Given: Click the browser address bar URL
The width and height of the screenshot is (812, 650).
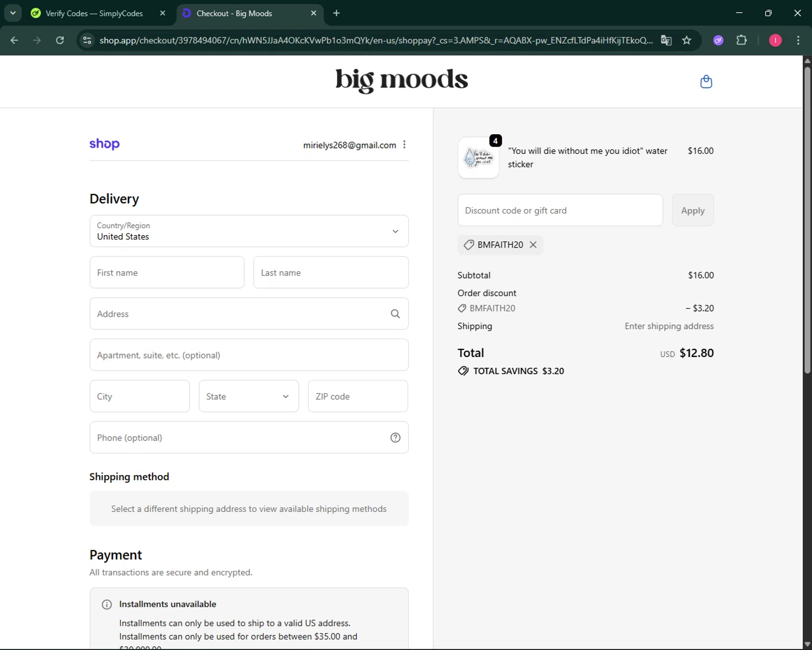Looking at the screenshot, I should pyautogui.click(x=376, y=40).
